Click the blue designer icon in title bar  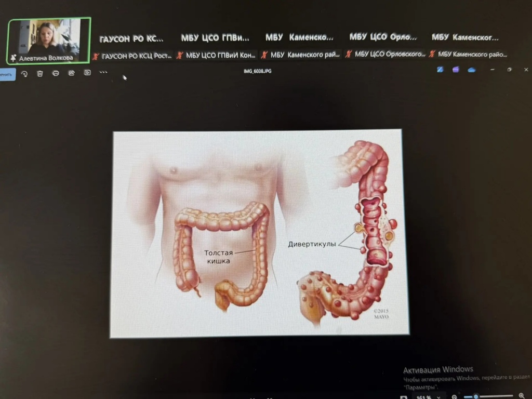440,70
